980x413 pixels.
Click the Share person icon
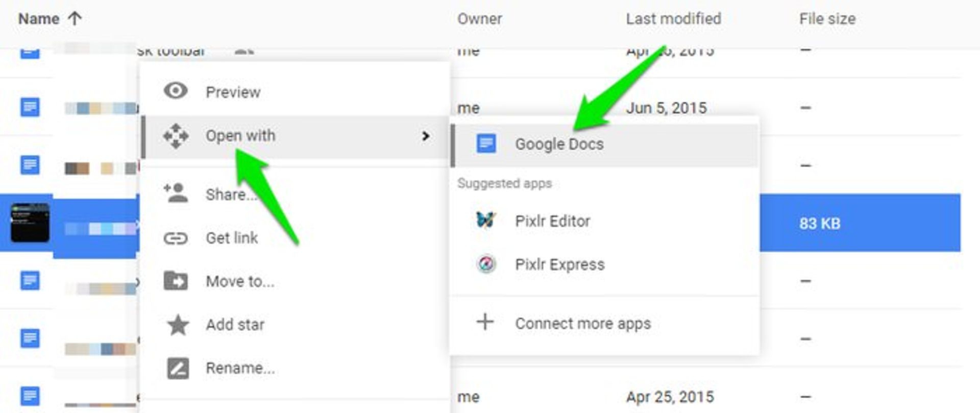point(176,193)
